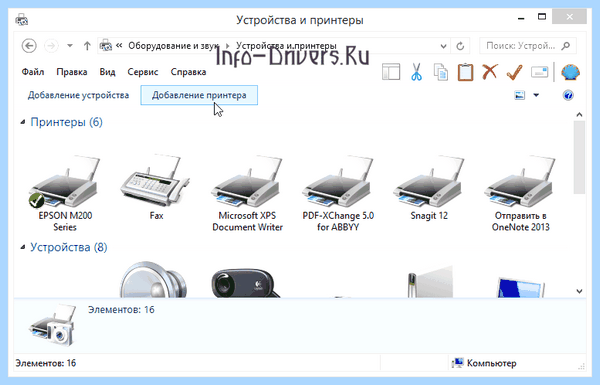Click the window icon in title bar
This screenshot has width=600, height=385.
22,20
